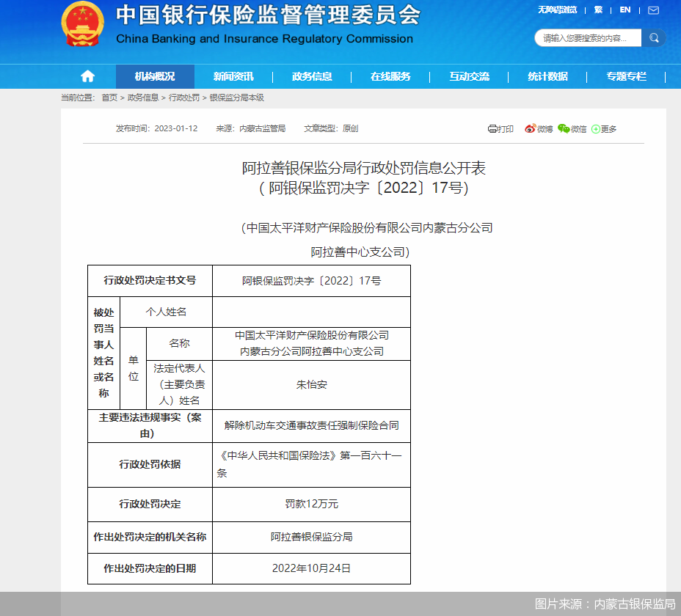681x616 pixels.
Task: Open the 互动交流 menu
Action: (469, 76)
